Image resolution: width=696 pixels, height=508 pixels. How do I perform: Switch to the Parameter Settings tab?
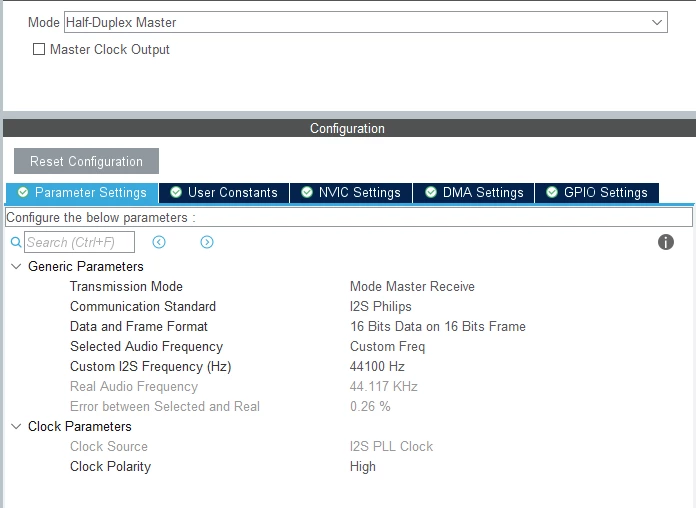click(82, 193)
